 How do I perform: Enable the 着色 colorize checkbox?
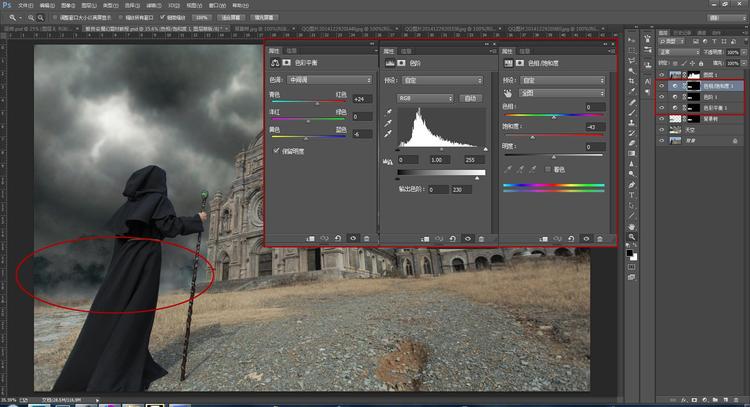pyautogui.click(x=548, y=169)
